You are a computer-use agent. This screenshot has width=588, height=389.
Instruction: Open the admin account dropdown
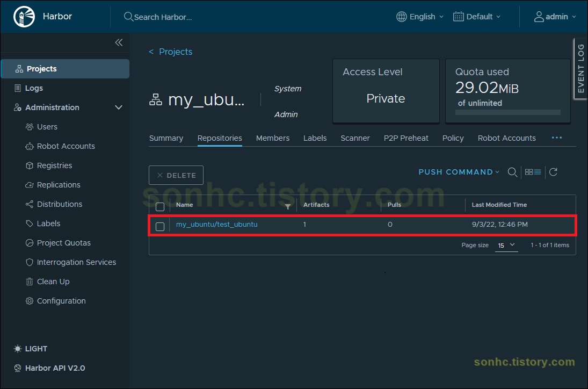555,17
